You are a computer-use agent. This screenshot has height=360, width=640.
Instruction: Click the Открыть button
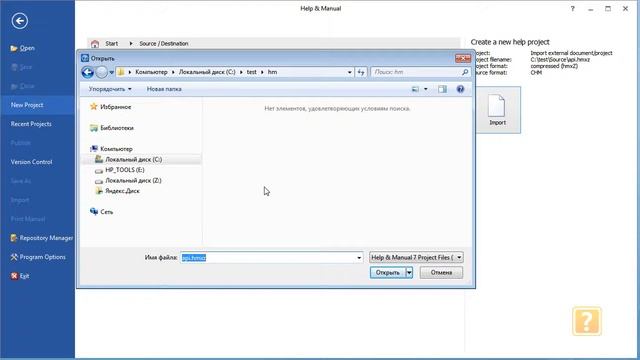pyautogui.click(x=387, y=273)
